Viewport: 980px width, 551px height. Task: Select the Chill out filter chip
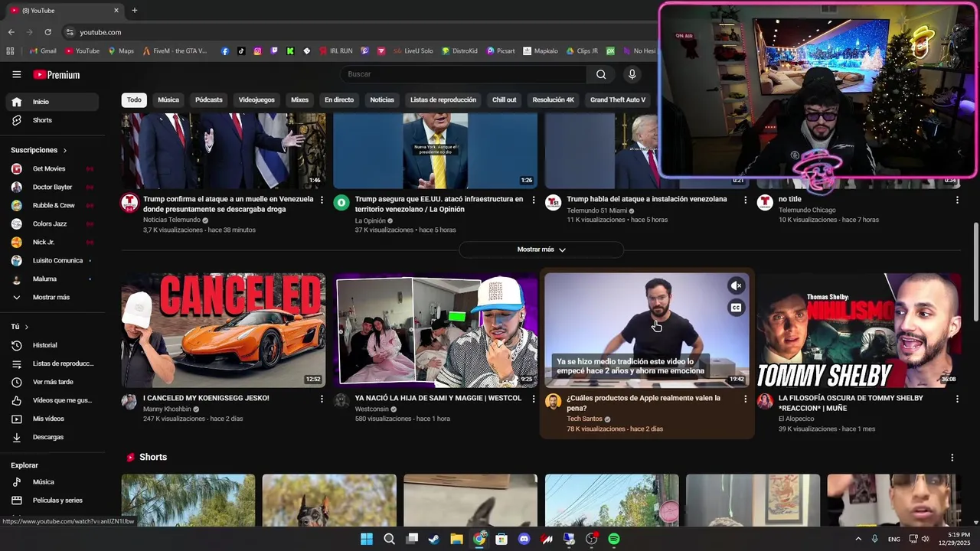[x=504, y=99]
